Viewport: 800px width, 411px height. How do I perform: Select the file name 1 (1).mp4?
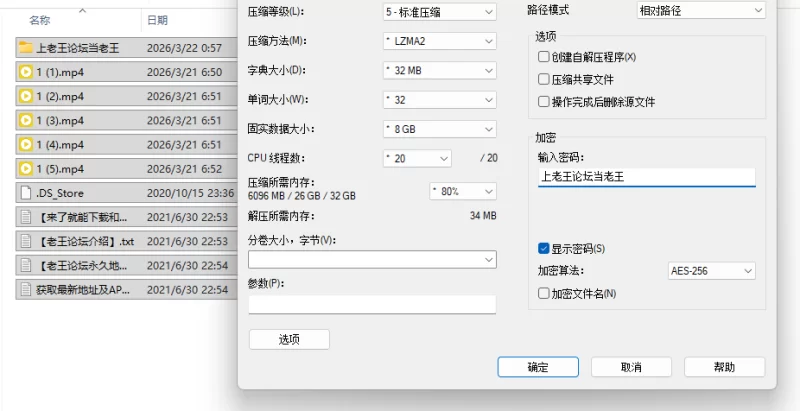pos(60,72)
